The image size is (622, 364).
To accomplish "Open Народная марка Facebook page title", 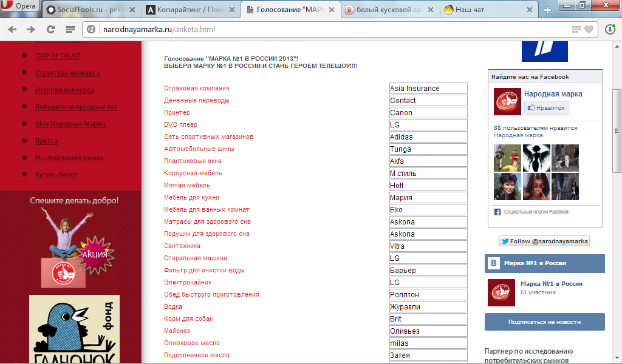I will 553,94.
